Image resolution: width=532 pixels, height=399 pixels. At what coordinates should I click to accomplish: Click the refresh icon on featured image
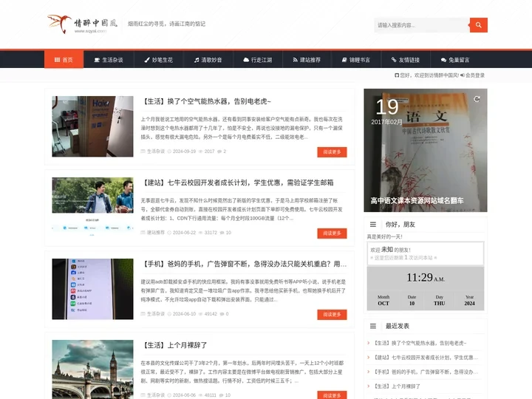[x=477, y=99]
